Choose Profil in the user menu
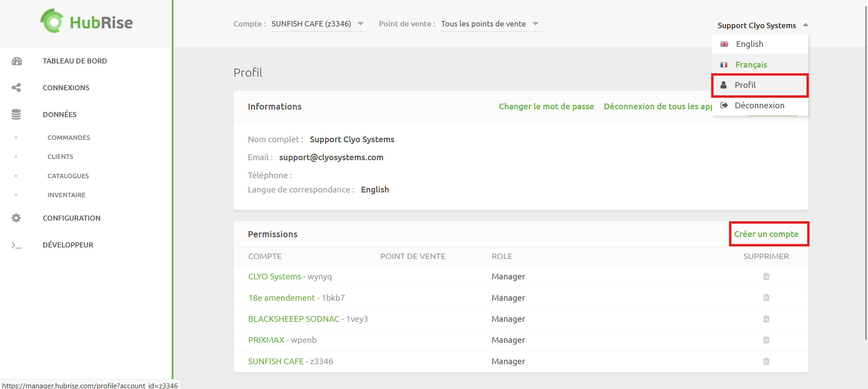The image size is (868, 389). (x=745, y=85)
